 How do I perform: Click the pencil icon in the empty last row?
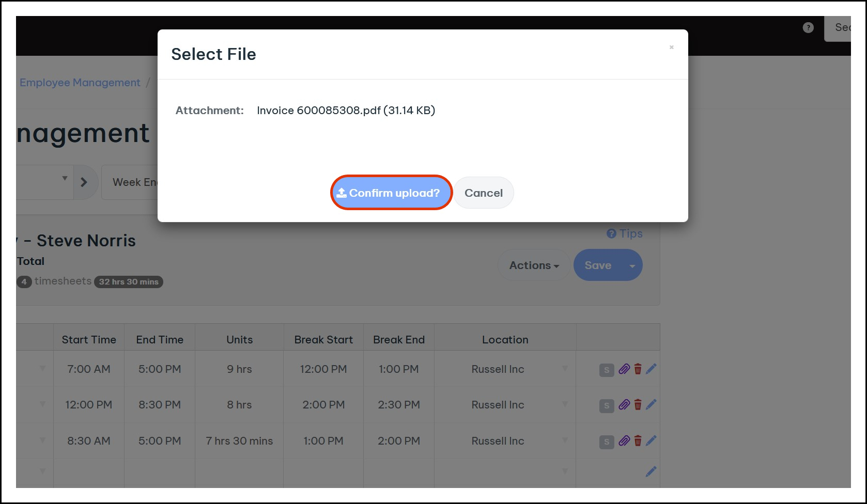pyautogui.click(x=651, y=471)
